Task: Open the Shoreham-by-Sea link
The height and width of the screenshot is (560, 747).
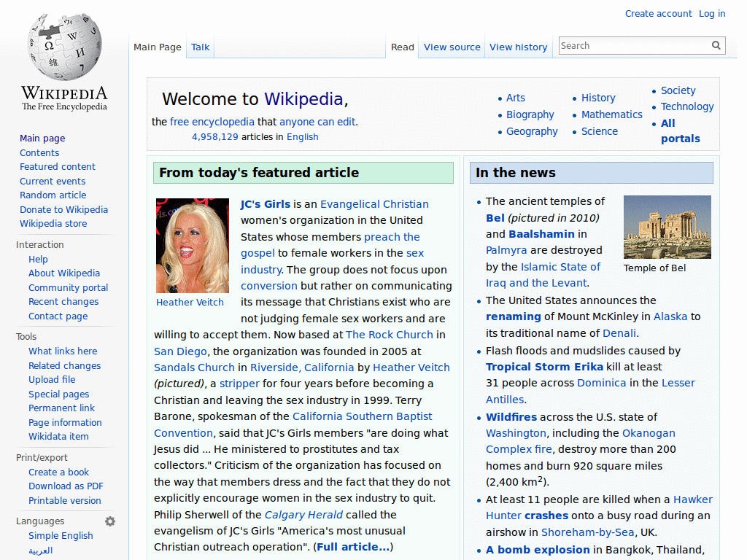Action: pos(587,532)
